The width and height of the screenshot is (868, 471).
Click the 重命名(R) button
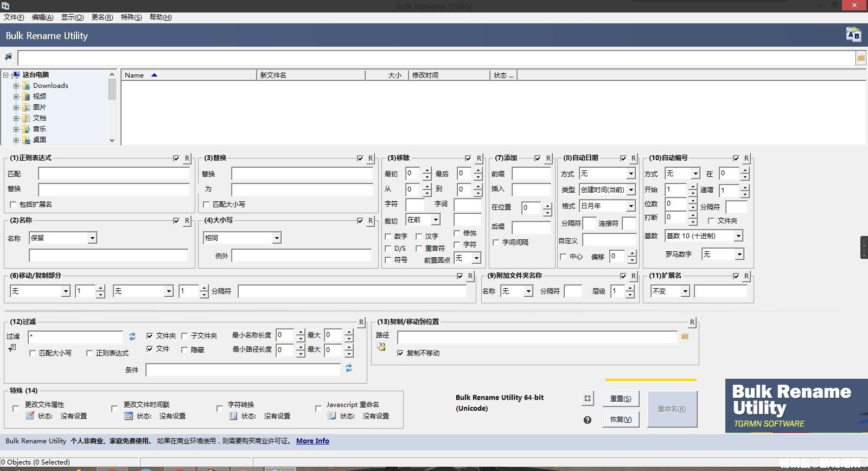pos(672,409)
